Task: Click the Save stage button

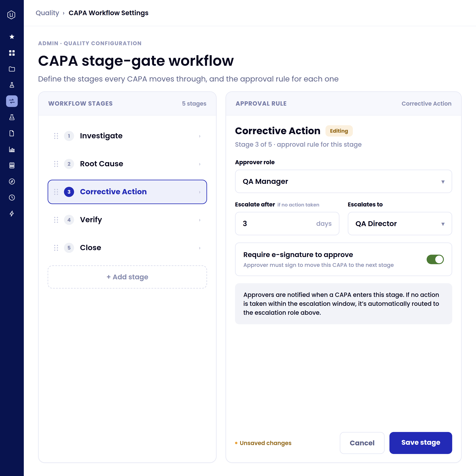Action: 421,443
